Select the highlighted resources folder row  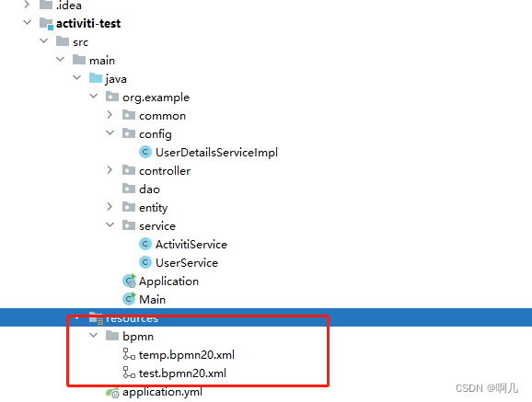coord(266,317)
